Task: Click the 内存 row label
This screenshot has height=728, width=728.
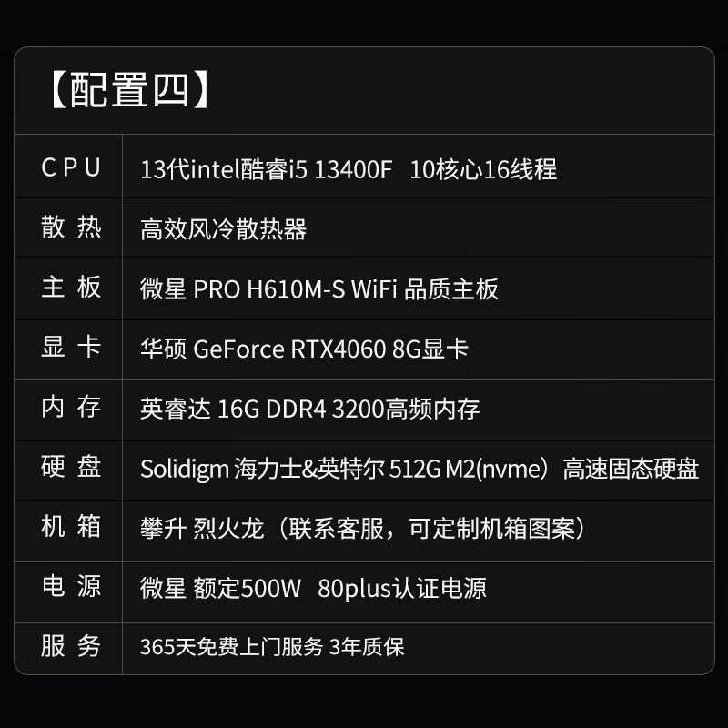Action: point(71,408)
